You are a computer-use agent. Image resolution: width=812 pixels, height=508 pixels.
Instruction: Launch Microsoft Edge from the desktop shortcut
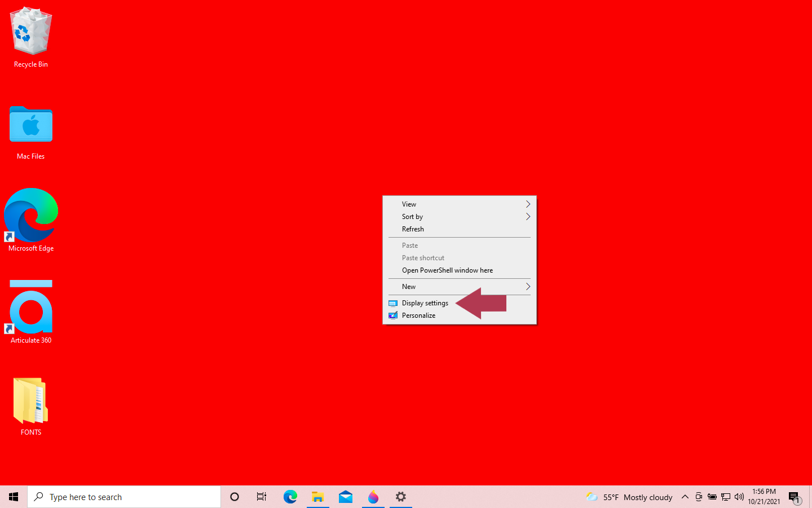pos(30,214)
